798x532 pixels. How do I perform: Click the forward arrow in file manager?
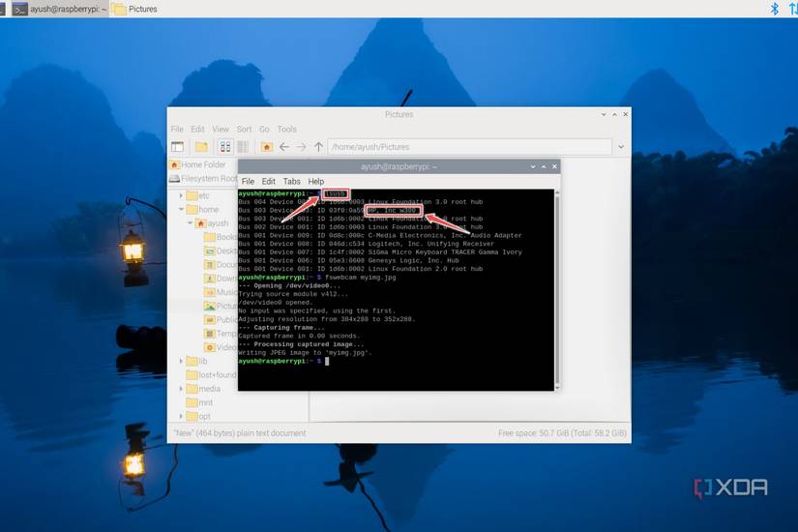pyautogui.click(x=301, y=147)
